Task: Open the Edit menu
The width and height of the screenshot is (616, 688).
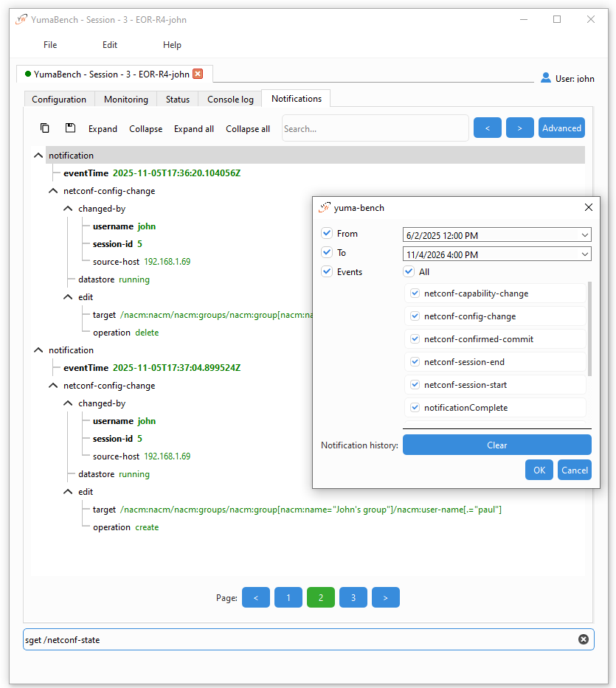Action: 110,45
